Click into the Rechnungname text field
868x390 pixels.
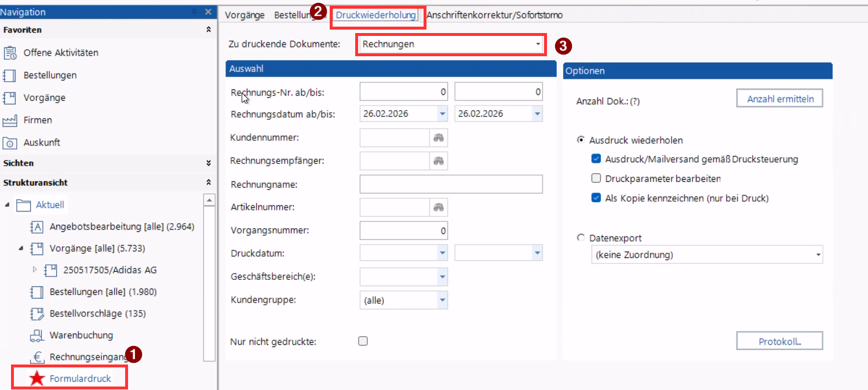[x=451, y=184]
